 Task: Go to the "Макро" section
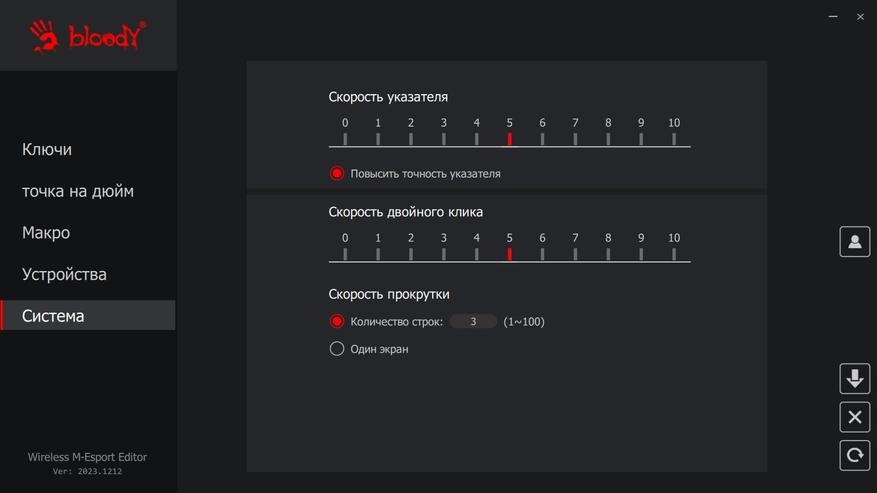(46, 233)
